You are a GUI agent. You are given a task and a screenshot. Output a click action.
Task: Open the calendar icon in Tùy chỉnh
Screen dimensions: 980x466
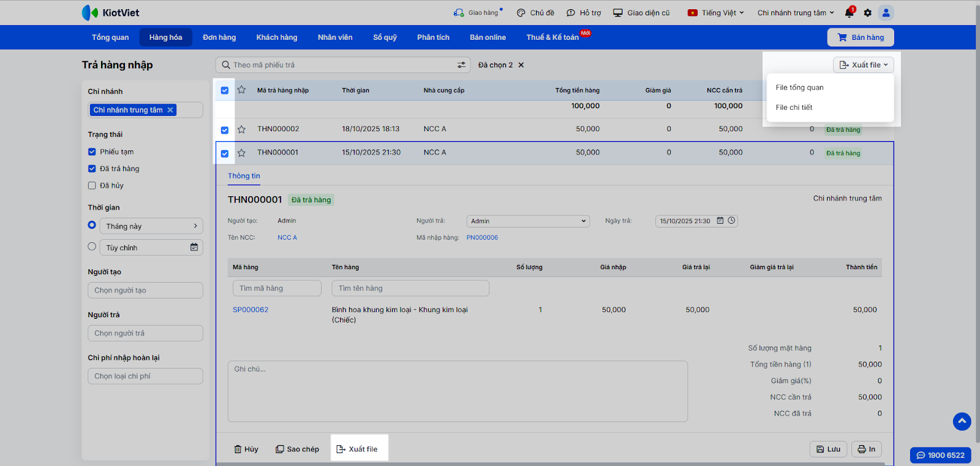tap(194, 247)
